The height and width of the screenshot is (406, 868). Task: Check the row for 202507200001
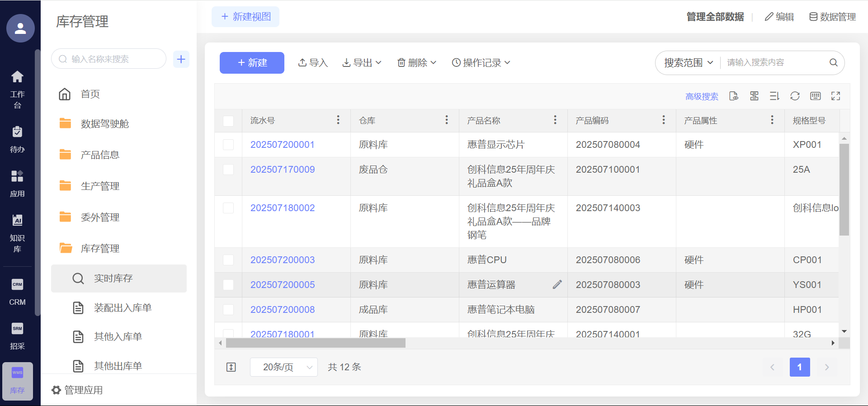[x=228, y=145]
